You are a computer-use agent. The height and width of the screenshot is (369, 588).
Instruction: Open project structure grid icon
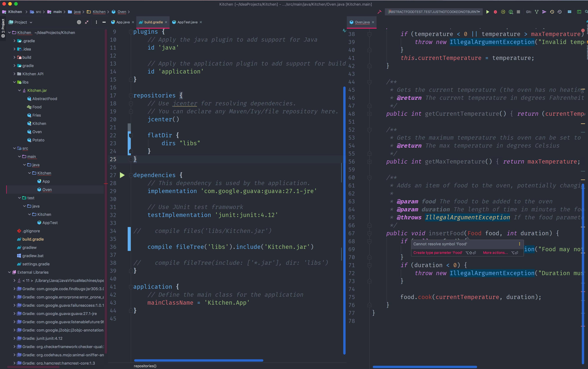tap(569, 12)
